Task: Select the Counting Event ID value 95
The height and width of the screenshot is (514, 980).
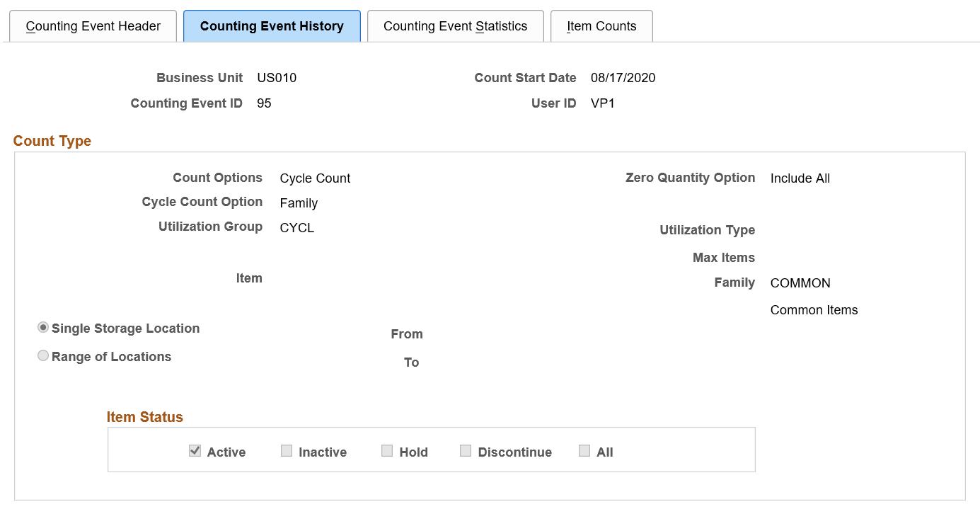Action: (263, 103)
